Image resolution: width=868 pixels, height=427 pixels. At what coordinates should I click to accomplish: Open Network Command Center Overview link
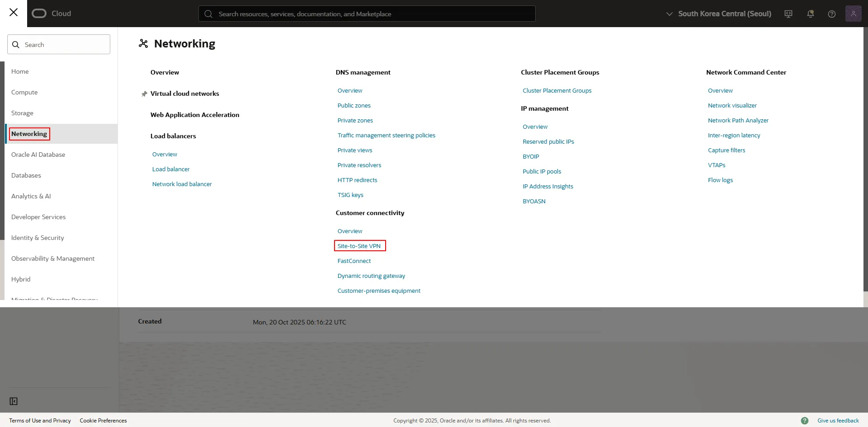tap(720, 90)
